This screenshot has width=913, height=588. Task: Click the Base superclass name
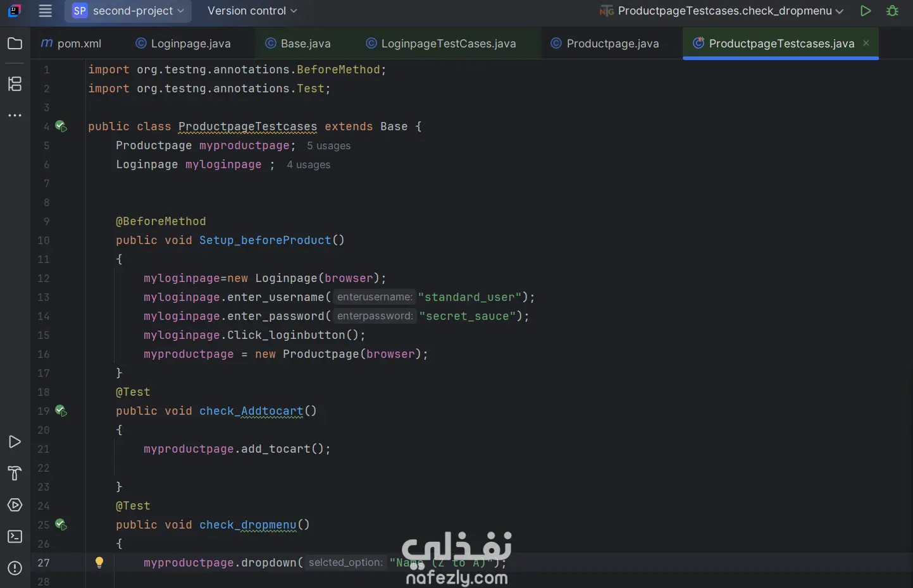(394, 126)
